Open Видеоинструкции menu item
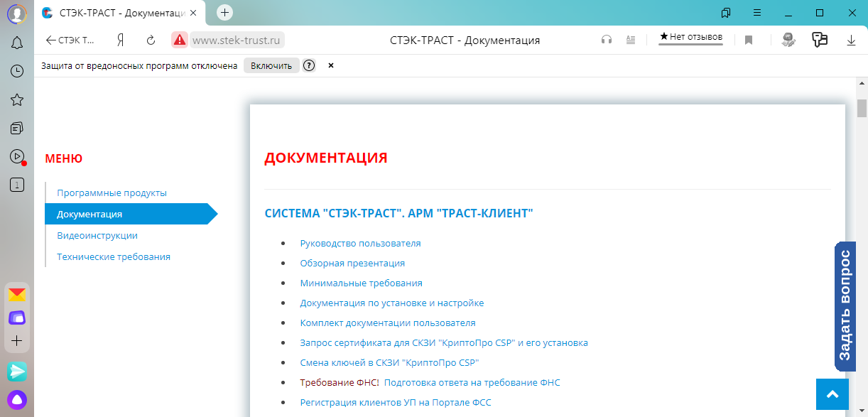868x417 pixels. (97, 236)
